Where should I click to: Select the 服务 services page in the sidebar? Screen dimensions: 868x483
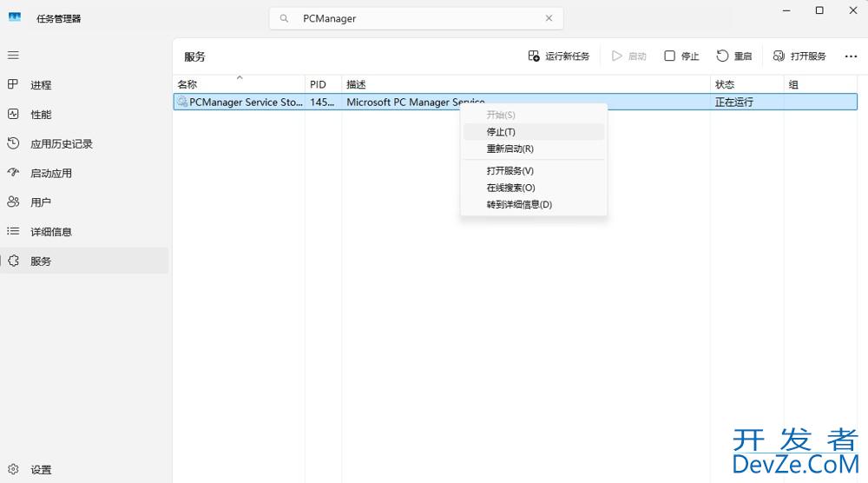84,261
